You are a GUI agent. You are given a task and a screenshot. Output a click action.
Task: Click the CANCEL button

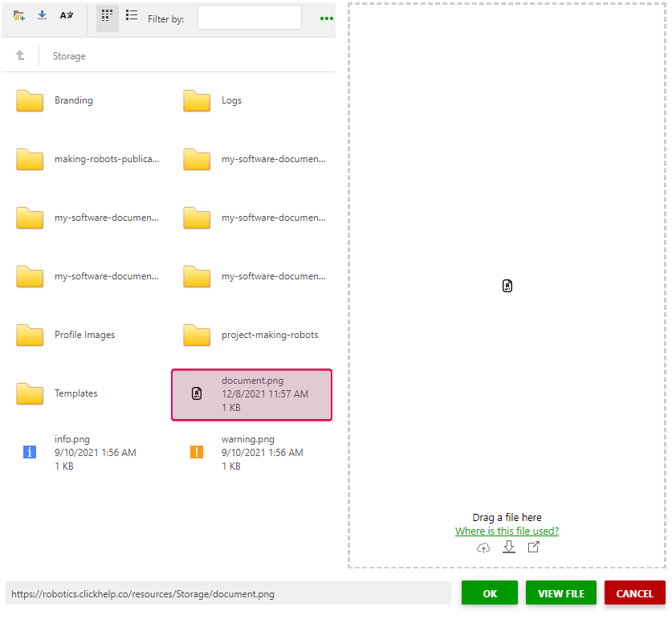(634, 593)
